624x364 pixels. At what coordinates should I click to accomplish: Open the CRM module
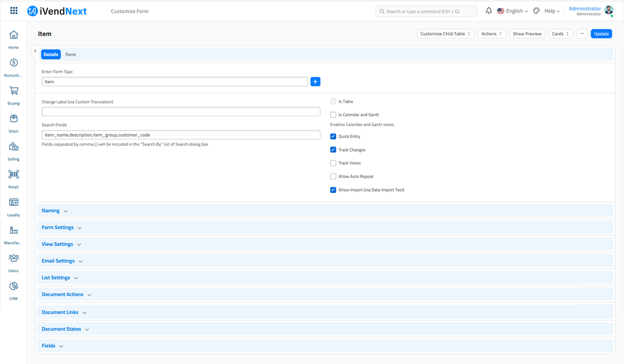pos(13,286)
